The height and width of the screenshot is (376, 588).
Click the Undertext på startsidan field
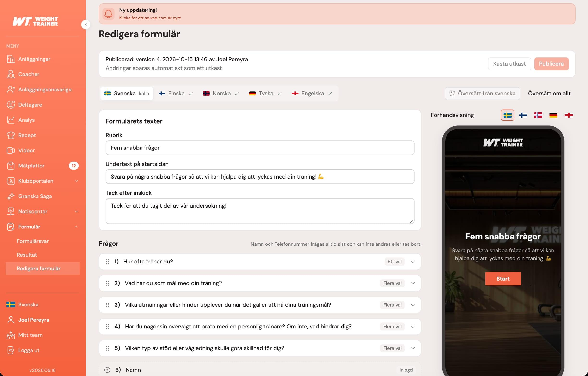pyautogui.click(x=260, y=177)
